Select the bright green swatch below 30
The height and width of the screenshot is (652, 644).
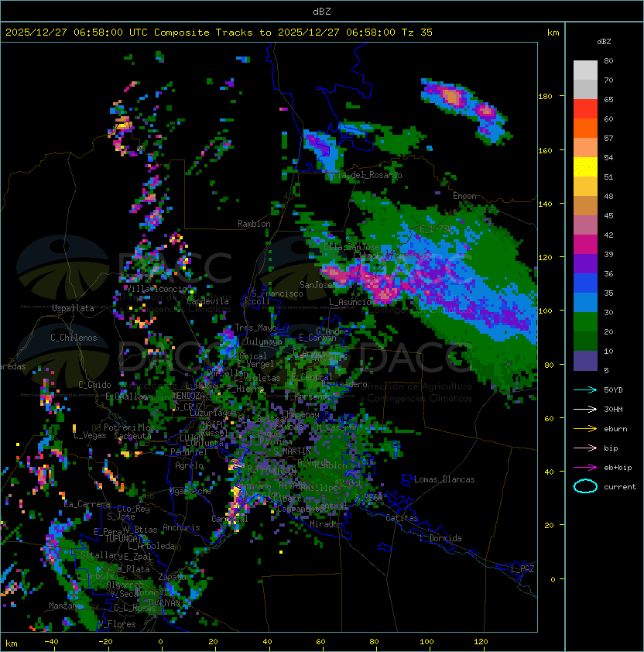coord(585,322)
